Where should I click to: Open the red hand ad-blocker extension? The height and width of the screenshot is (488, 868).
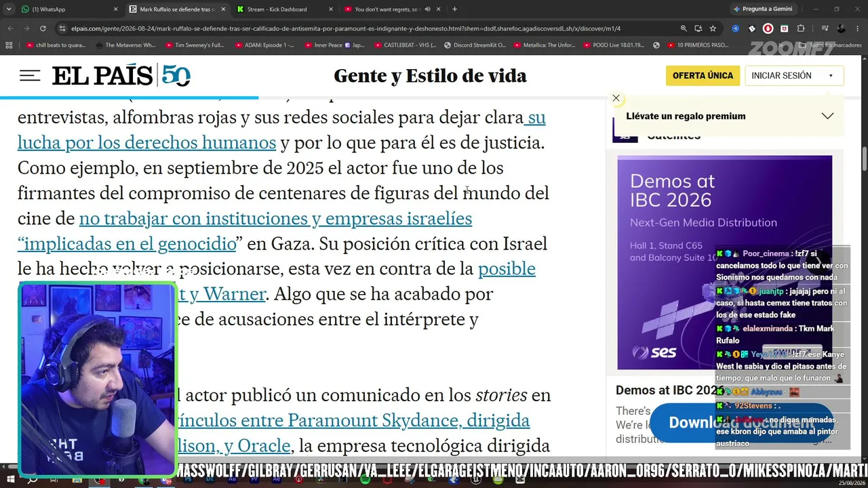tap(768, 28)
